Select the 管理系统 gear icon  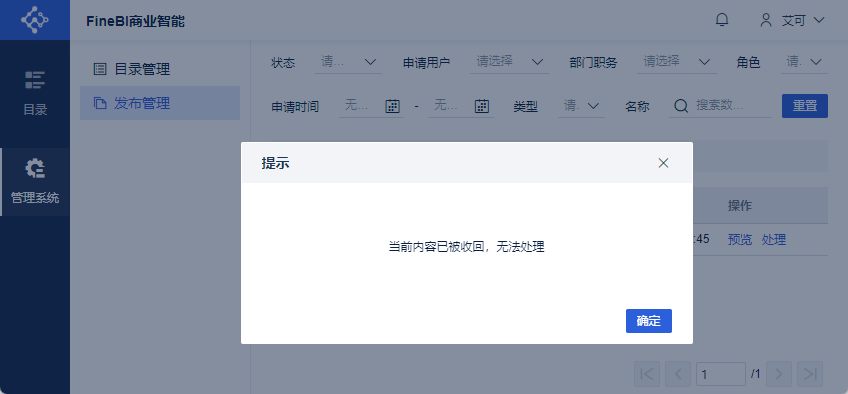point(35,169)
